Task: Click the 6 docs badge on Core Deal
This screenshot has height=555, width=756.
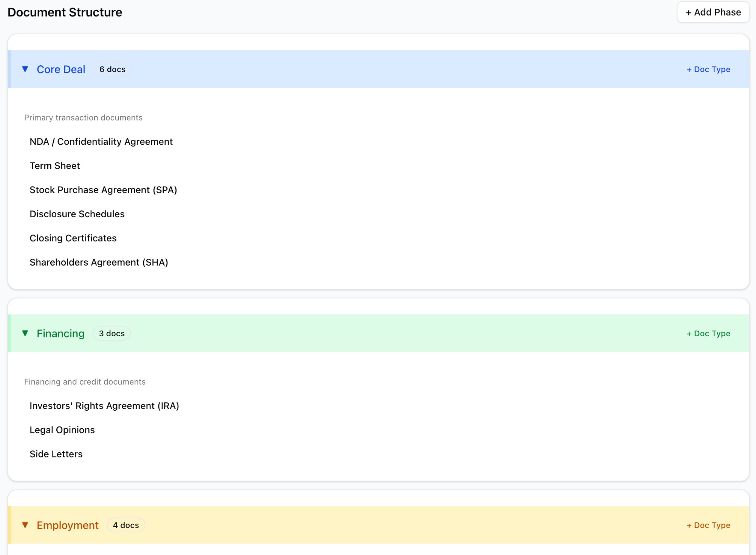Action: coord(112,69)
